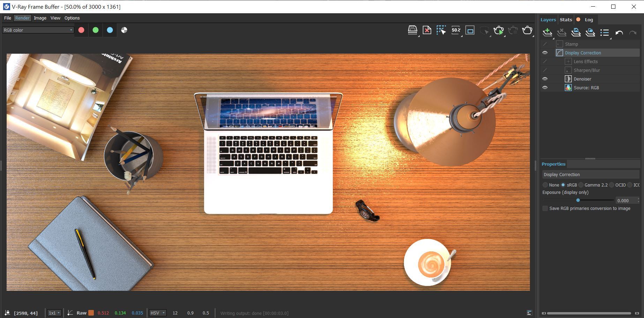This screenshot has width=644, height=318.
Task: Open the Image menu
Action: tap(40, 18)
